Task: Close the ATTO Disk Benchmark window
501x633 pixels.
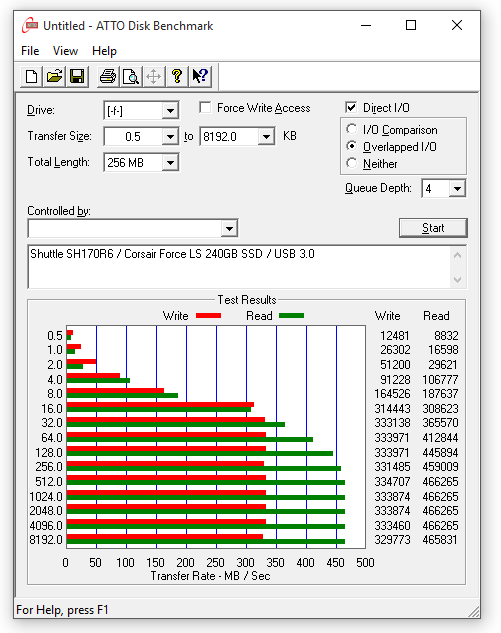Action: point(457,25)
